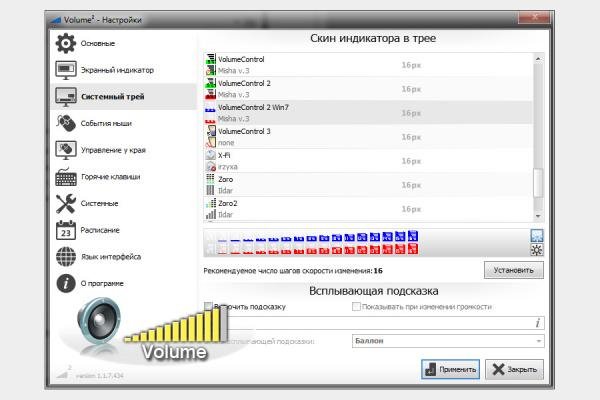
Task: Click the skin list scrollbar thumb
Action: coord(538,183)
